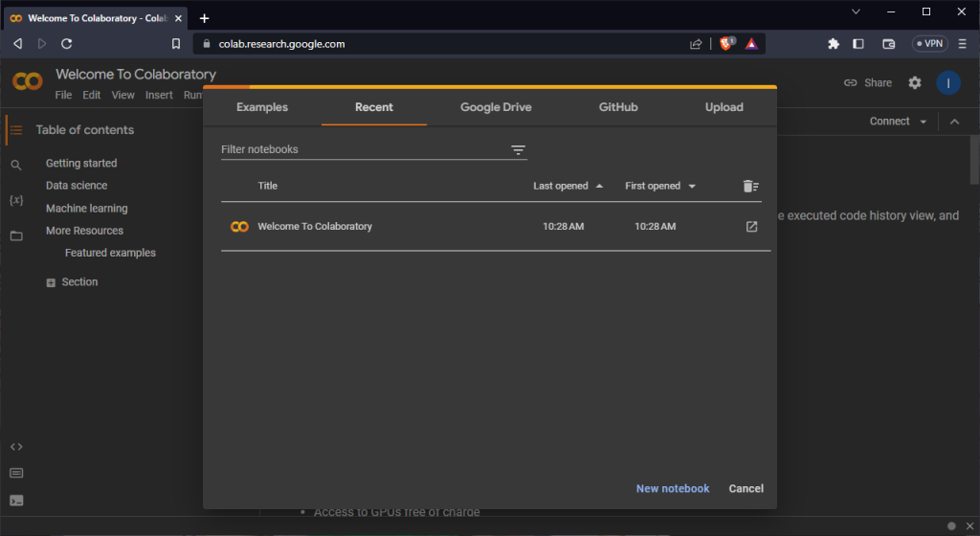Toggle the VPN button in toolbar

coord(929,44)
